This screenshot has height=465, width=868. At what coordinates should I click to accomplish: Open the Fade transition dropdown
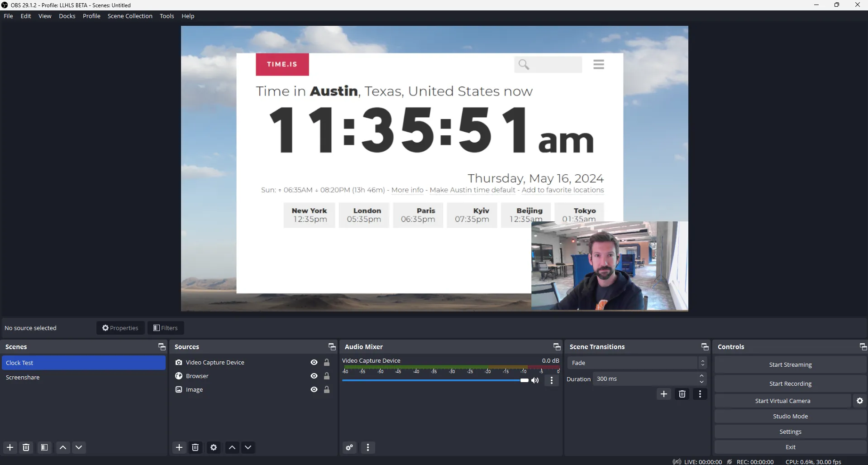click(636, 363)
